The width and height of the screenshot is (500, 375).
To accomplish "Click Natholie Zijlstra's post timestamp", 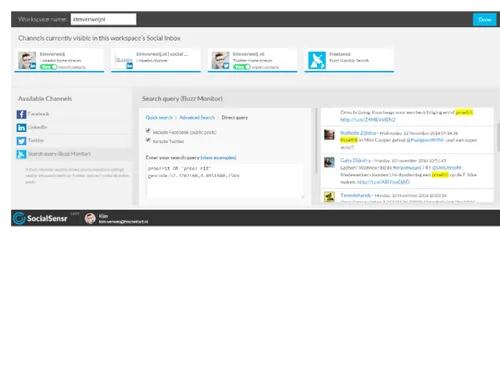I will click(418, 133).
